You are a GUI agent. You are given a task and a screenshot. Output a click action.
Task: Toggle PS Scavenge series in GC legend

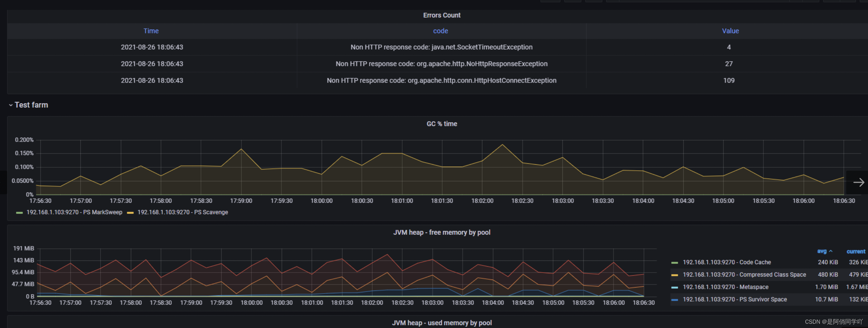coord(183,212)
